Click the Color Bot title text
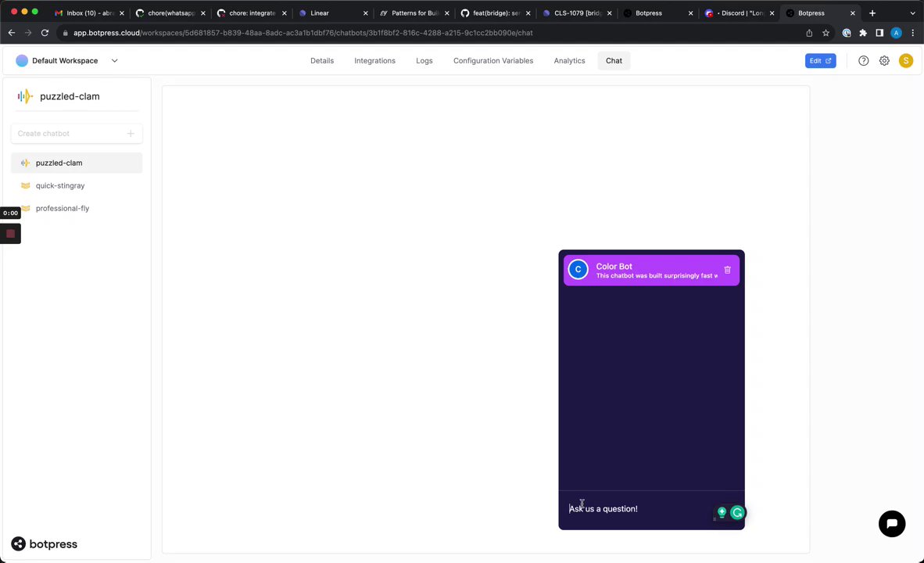 click(614, 266)
